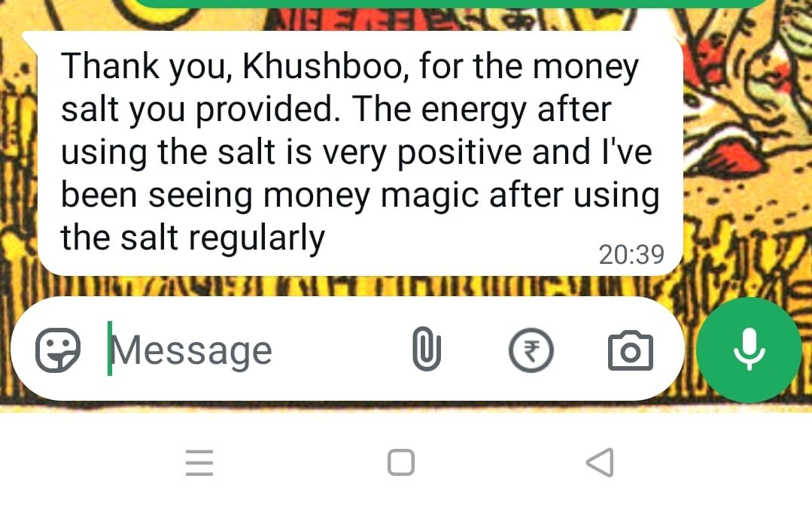The image size is (812, 512).
Task: Tap the wallpaper strip below the message bubble
Action: coord(363,286)
